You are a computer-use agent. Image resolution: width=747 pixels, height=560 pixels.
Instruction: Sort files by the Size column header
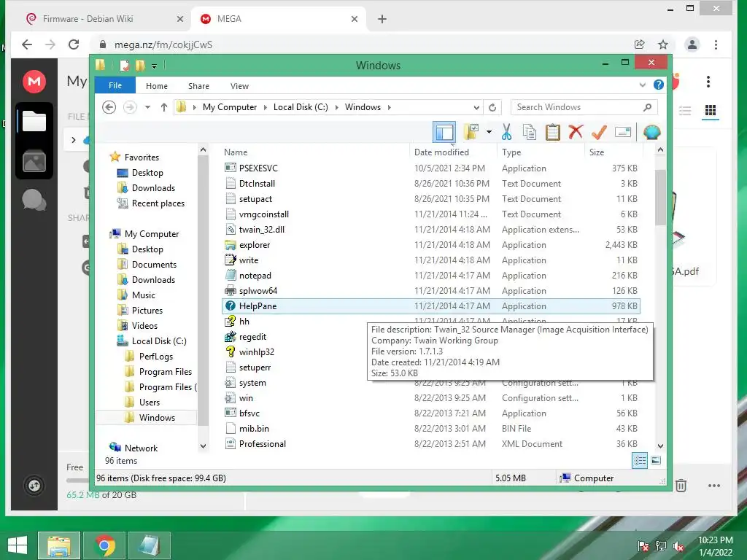click(x=614, y=152)
